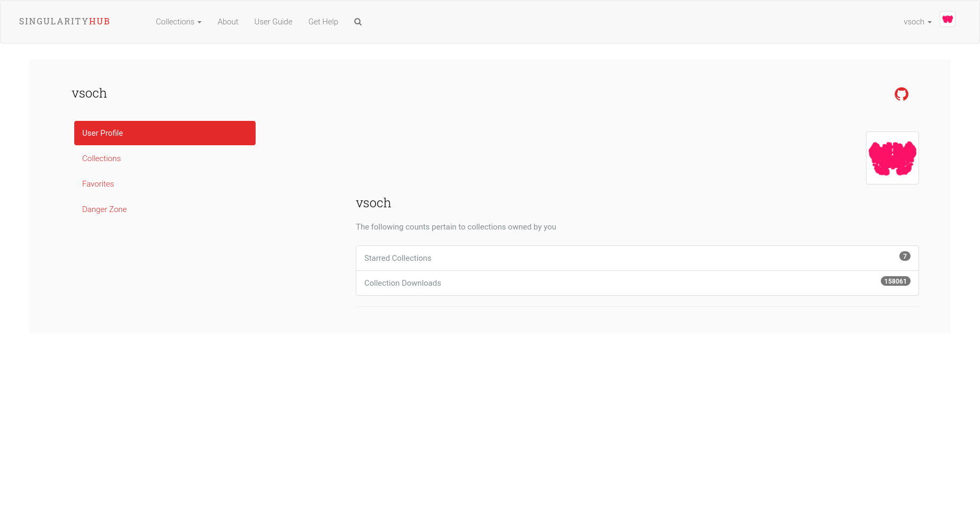Click the 'following counts pertain' description text
Viewport: 980px width, 519px height.
pyautogui.click(x=456, y=227)
